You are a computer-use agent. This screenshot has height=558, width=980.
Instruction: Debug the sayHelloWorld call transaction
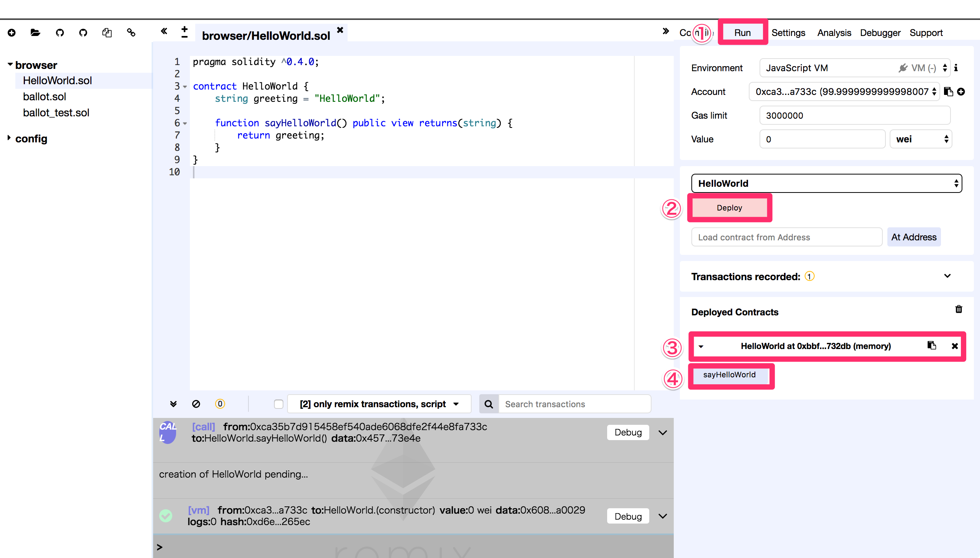click(x=628, y=432)
